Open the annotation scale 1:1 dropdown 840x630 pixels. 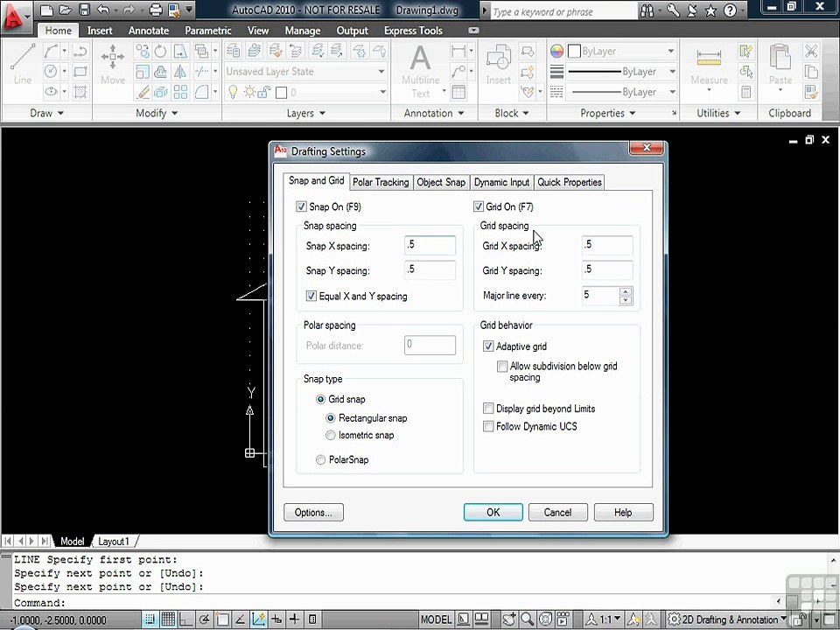click(x=604, y=619)
